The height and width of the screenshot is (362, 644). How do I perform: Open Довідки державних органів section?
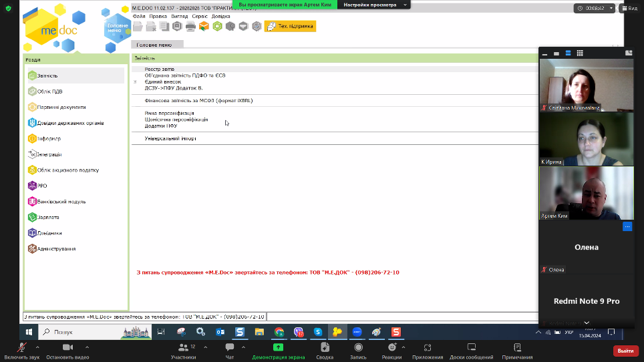click(x=65, y=123)
